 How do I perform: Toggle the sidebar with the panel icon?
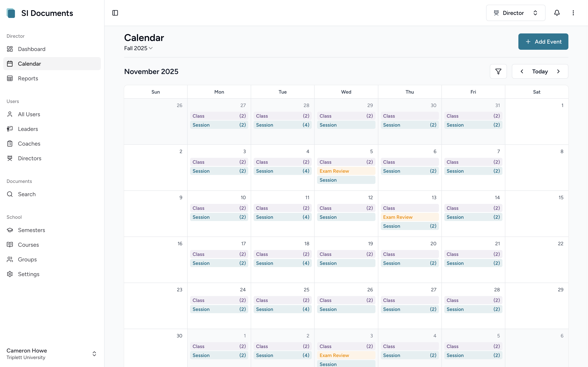pyautogui.click(x=115, y=13)
